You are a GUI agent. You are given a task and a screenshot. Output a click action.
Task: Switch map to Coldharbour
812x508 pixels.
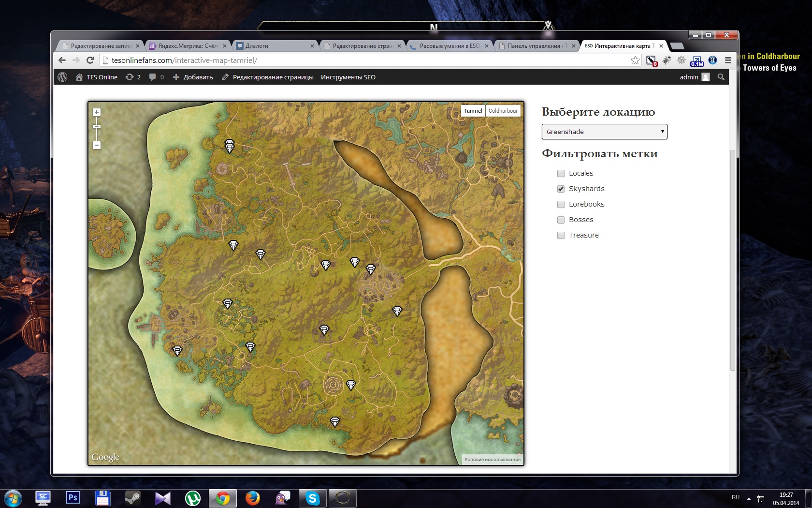(x=503, y=111)
